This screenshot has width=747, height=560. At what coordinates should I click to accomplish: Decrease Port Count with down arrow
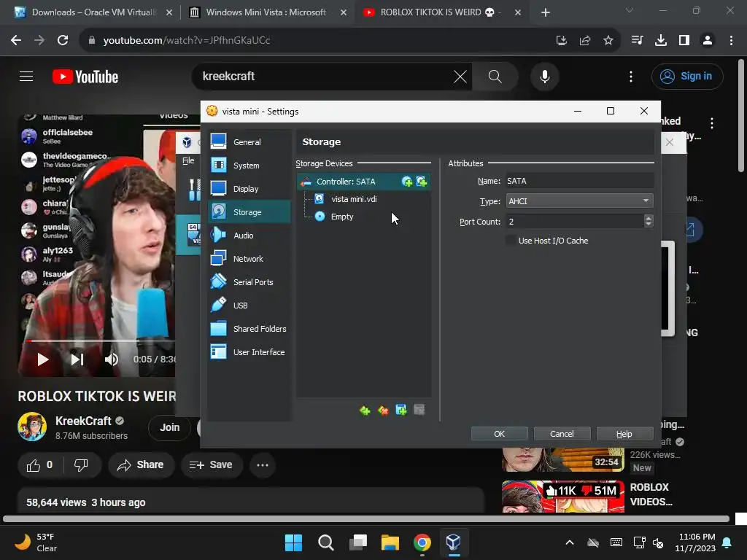point(649,225)
